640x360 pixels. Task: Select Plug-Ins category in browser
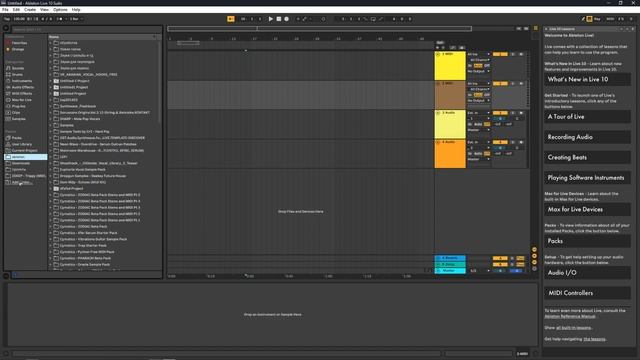[x=18, y=106]
